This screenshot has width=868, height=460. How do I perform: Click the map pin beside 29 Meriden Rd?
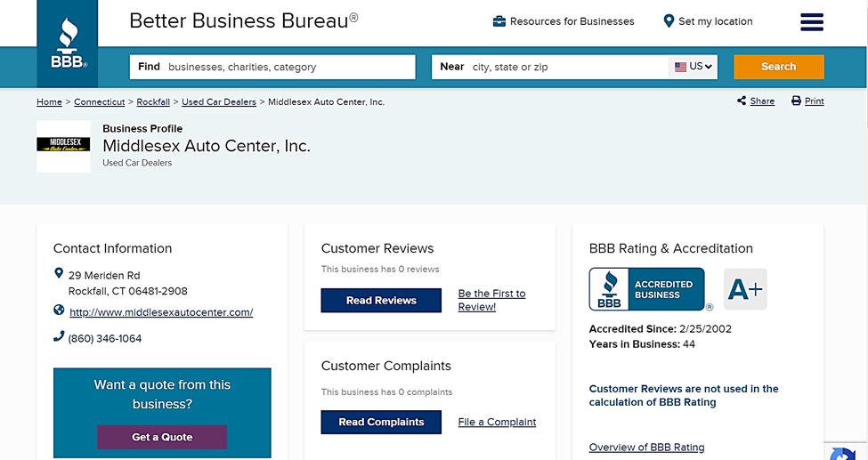[x=59, y=273]
